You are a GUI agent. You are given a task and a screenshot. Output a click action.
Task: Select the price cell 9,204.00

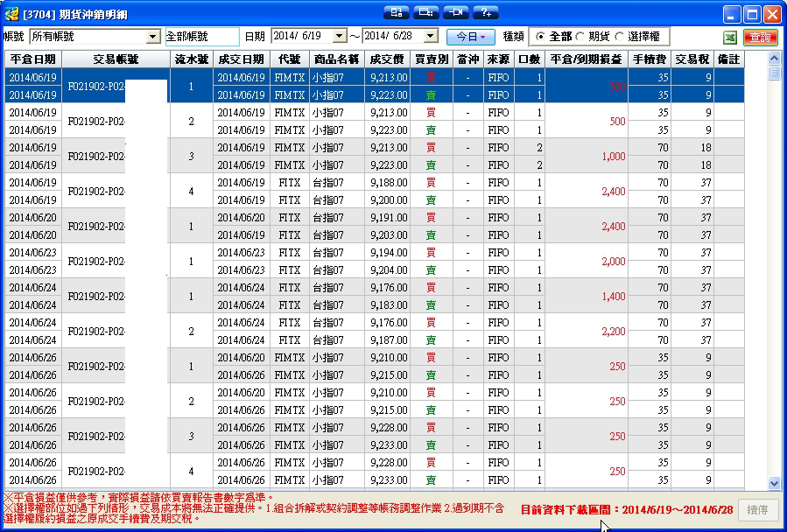pos(387,270)
